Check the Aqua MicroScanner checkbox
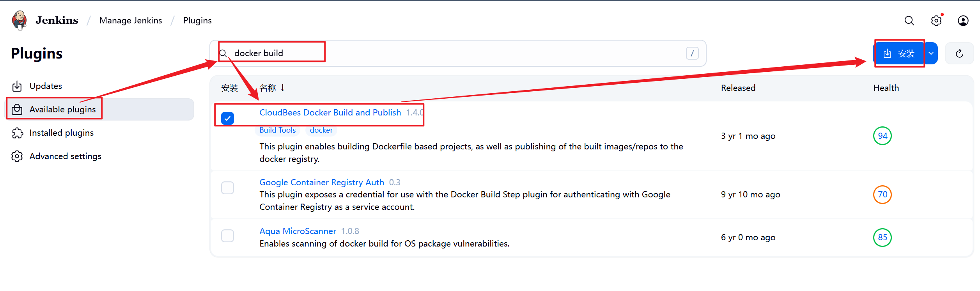980x291 pixels. pyautogui.click(x=227, y=236)
